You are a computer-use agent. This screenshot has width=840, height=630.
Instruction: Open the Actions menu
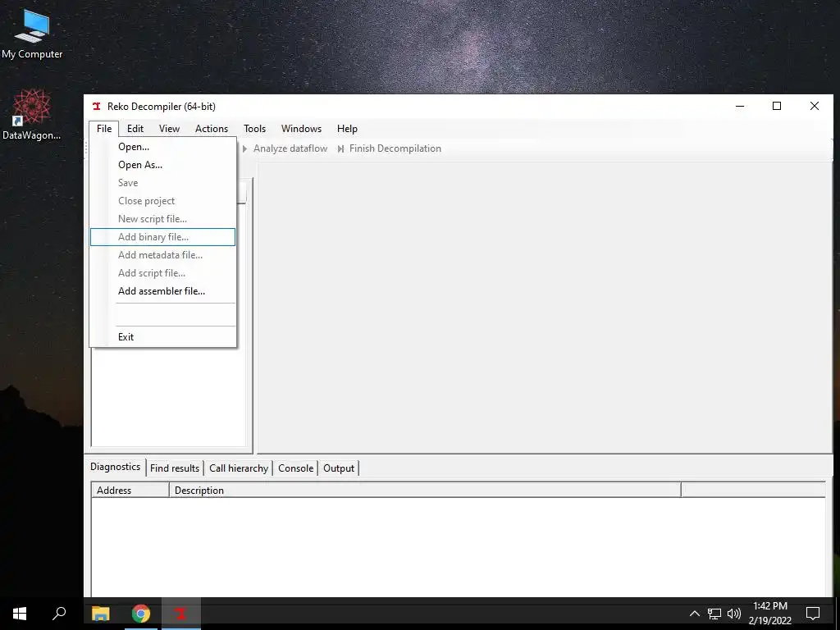click(x=212, y=129)
